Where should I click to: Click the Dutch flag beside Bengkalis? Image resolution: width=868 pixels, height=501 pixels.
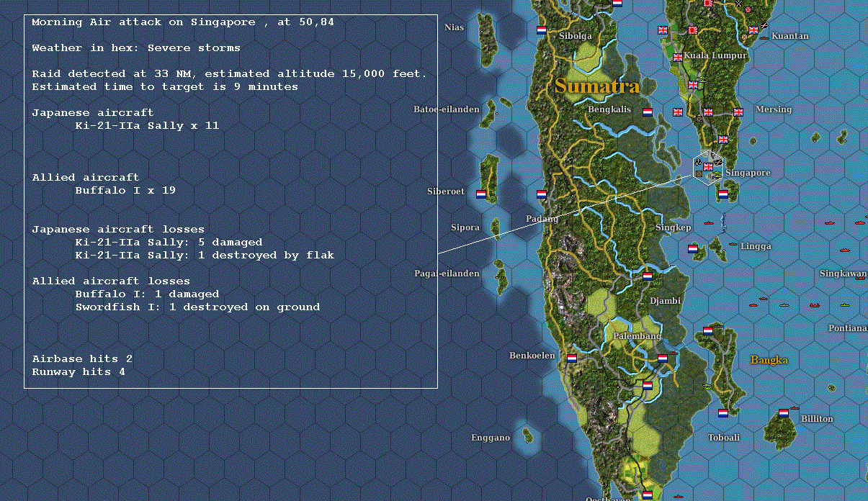pos(647,112)
